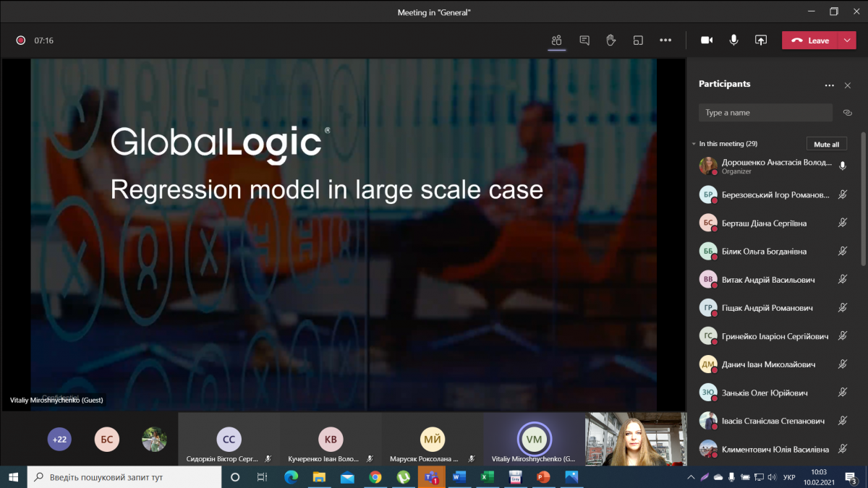
Task: Toggle the camera on or off
Action: pyautogui.click(x=707, y=40)
